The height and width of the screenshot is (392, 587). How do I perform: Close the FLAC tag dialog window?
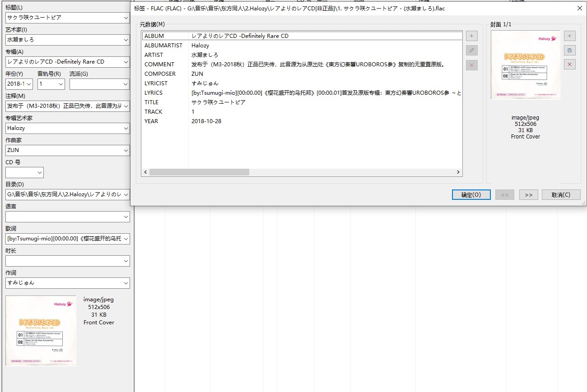point(579,8)
